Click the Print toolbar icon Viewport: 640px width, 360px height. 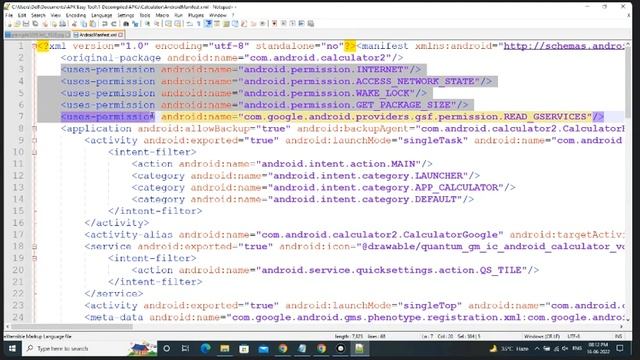pos(62,24)
